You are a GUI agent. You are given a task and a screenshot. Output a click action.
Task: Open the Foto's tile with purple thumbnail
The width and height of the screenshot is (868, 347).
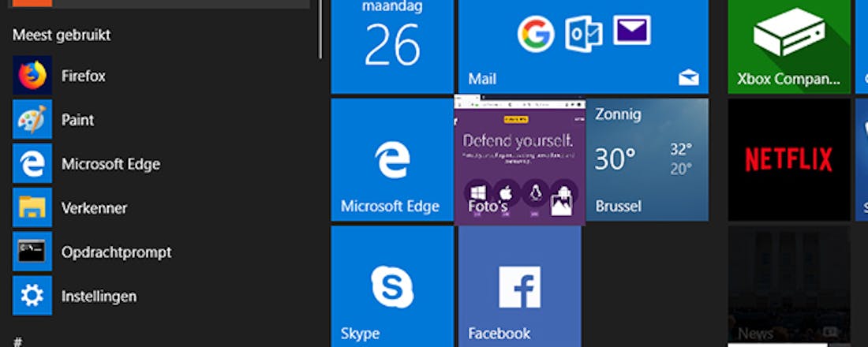[520, 160]
